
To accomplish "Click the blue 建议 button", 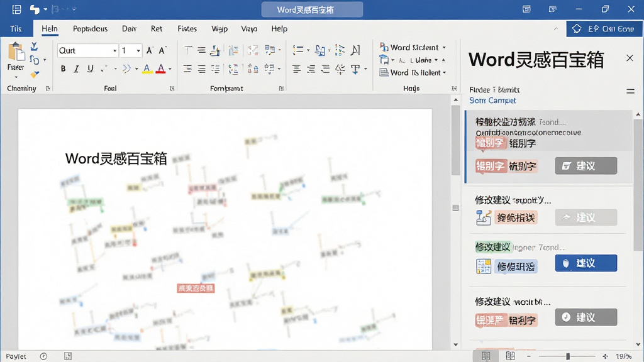I will pyautogui.click(x=586, y=263).
